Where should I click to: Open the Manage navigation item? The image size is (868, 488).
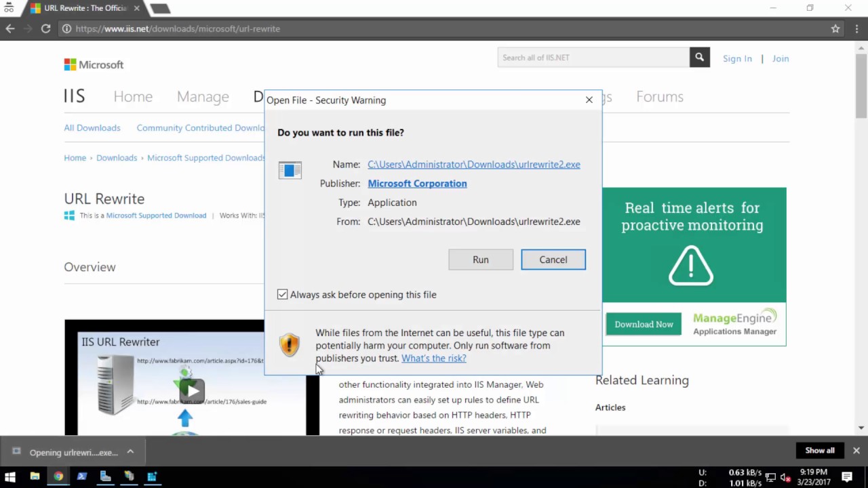[x=203, y=97]
